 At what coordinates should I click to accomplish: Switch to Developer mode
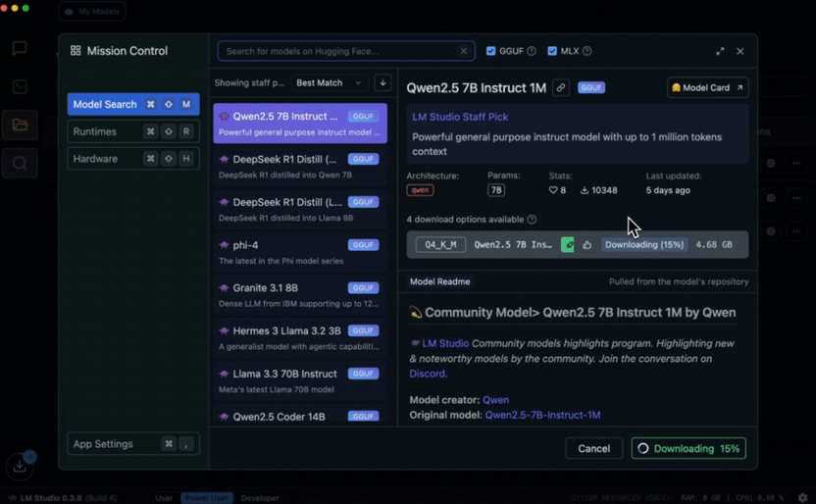[260, 498]
